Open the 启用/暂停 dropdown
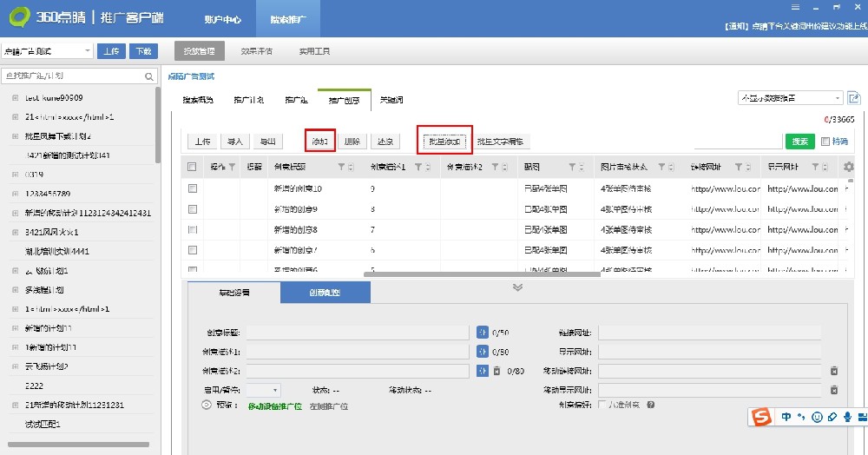This screenshot has width=868, height=455. click(x=264, y=390)
